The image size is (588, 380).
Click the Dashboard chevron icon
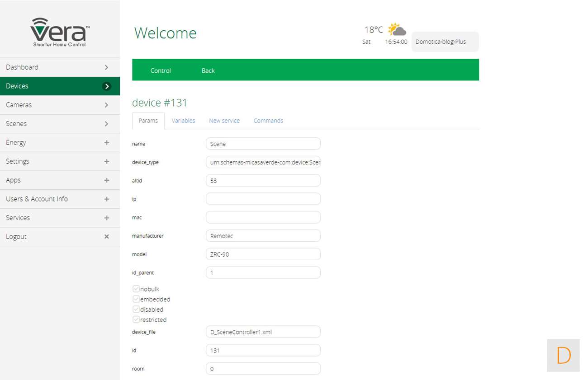107,67
